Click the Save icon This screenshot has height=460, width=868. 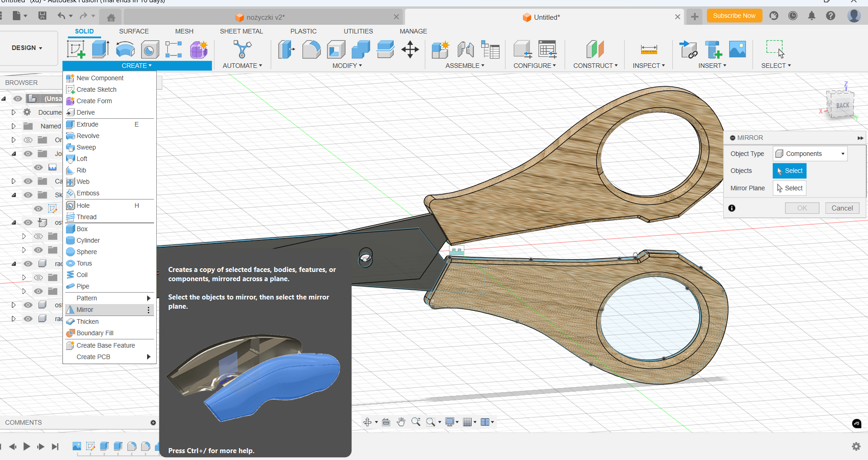tap(42, 16)
